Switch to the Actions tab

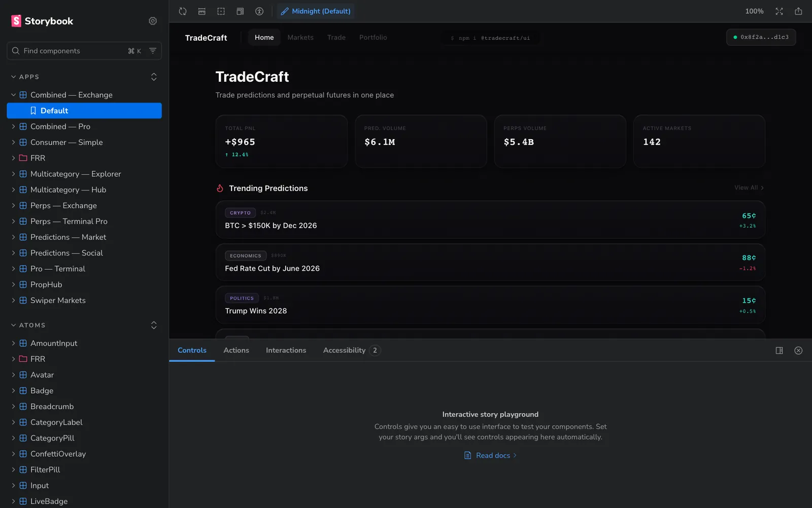pos(236,351)
